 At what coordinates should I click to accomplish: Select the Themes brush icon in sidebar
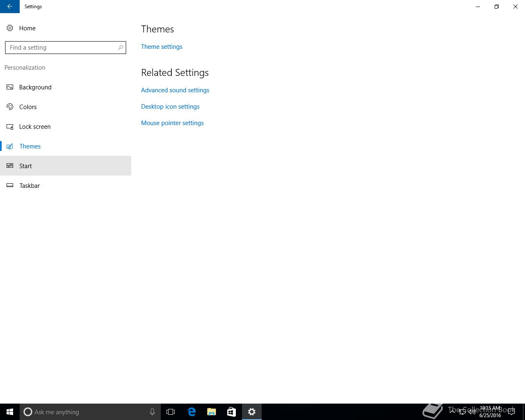click(x=10, y=146)
